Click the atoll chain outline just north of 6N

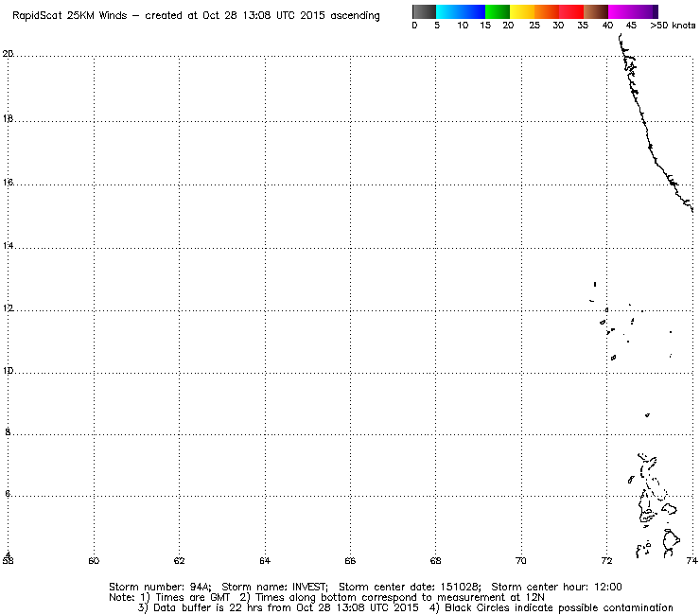coord(653,478)
